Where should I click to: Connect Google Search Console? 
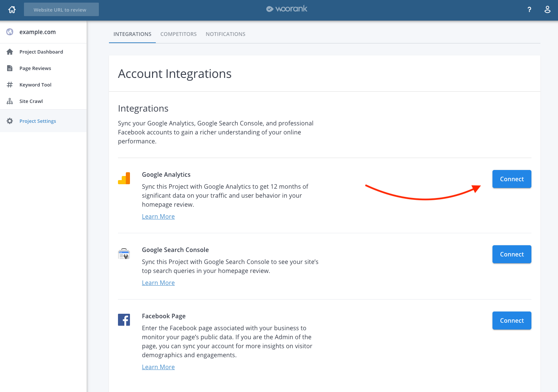[x=512, y=254]
